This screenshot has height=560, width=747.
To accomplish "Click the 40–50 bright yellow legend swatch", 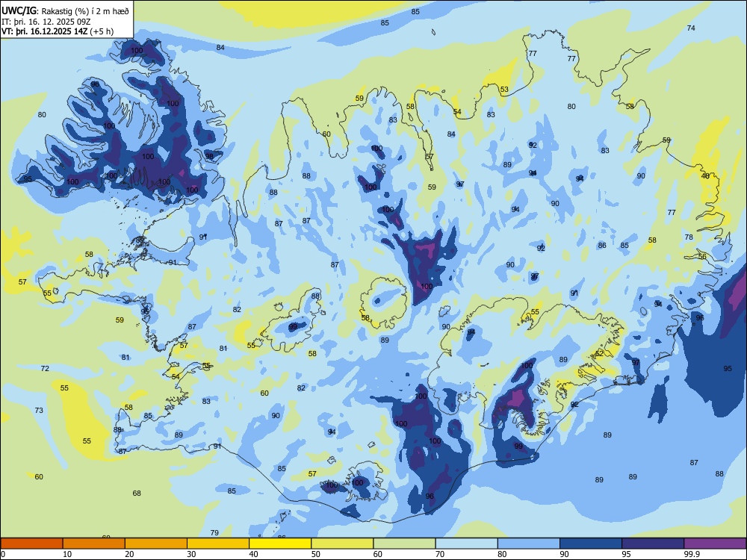I will [280, 544].
